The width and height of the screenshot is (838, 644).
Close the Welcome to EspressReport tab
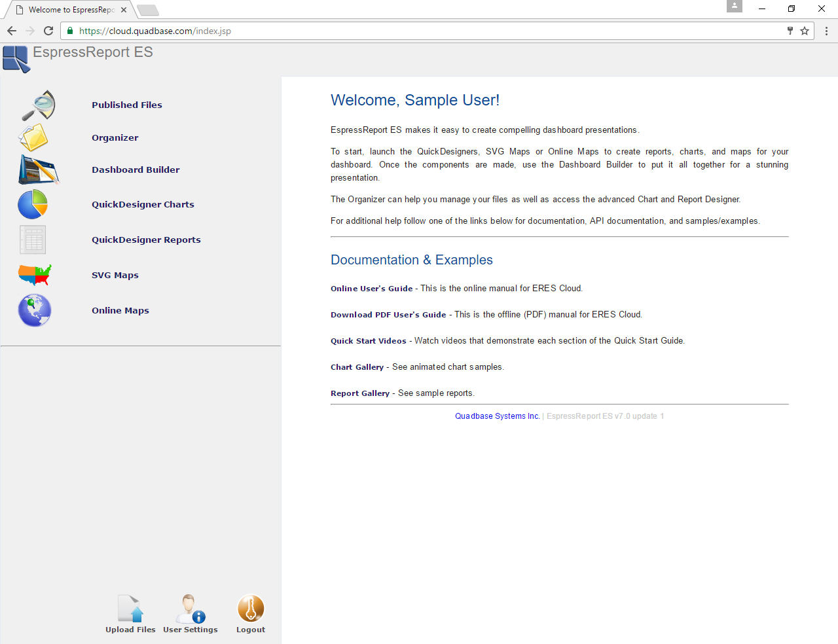point(124,10)
